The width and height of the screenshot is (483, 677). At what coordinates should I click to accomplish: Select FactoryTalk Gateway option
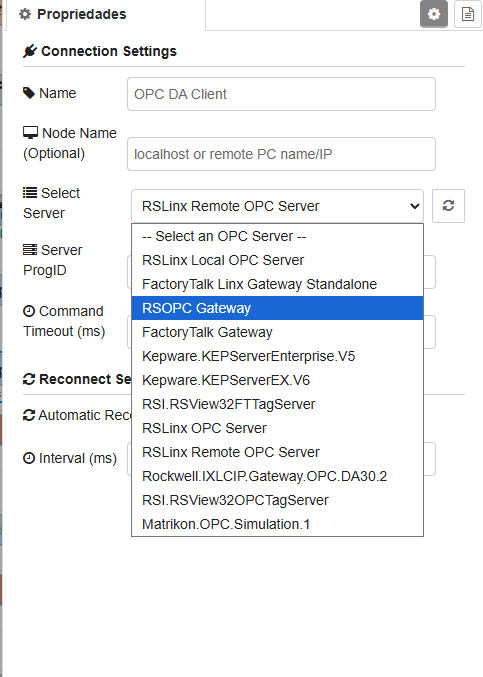click(278, 332)
